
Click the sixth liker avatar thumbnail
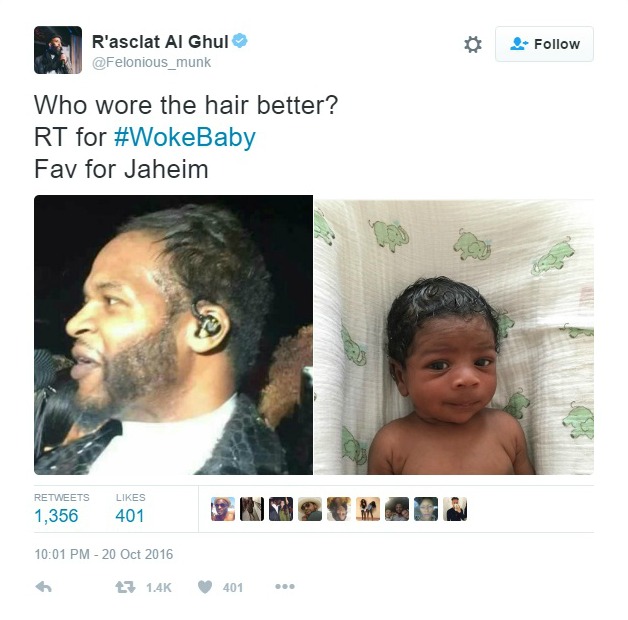(368, 509)
